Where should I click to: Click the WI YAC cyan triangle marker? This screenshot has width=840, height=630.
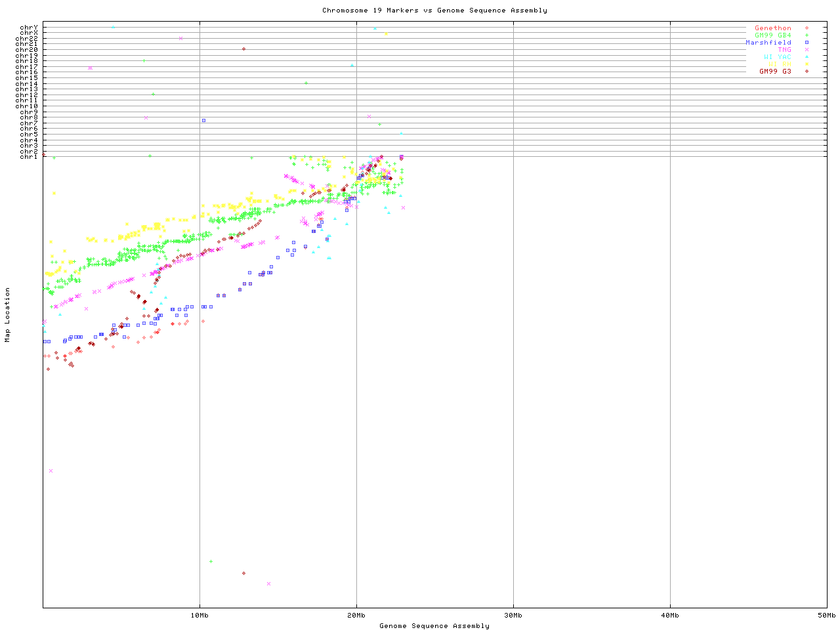[x=807, y=57]
